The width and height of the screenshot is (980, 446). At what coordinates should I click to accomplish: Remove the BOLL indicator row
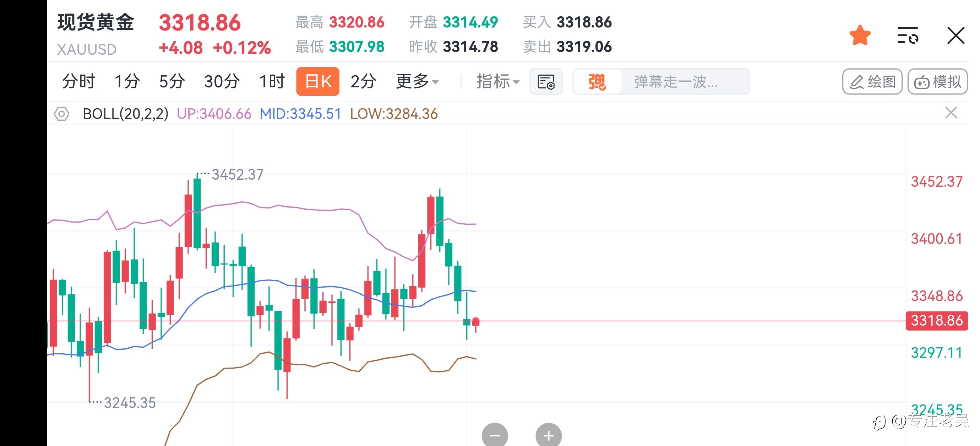[x=951, y=113]
